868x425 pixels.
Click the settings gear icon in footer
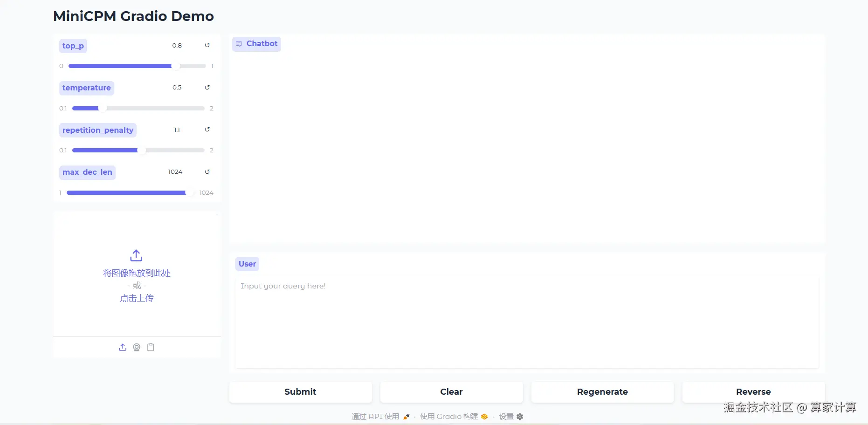[520, 417]
